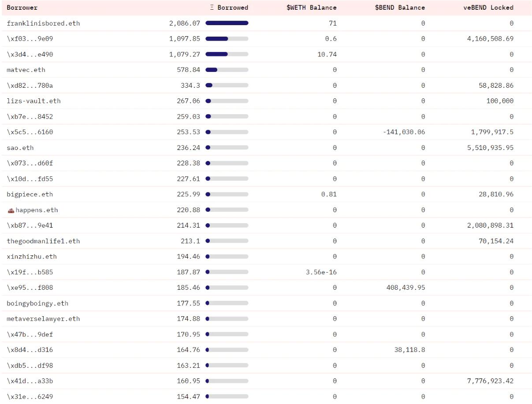Select the 3.56e-16 $WETH balance cell
532x404 pixels.
tap(321, 272)
